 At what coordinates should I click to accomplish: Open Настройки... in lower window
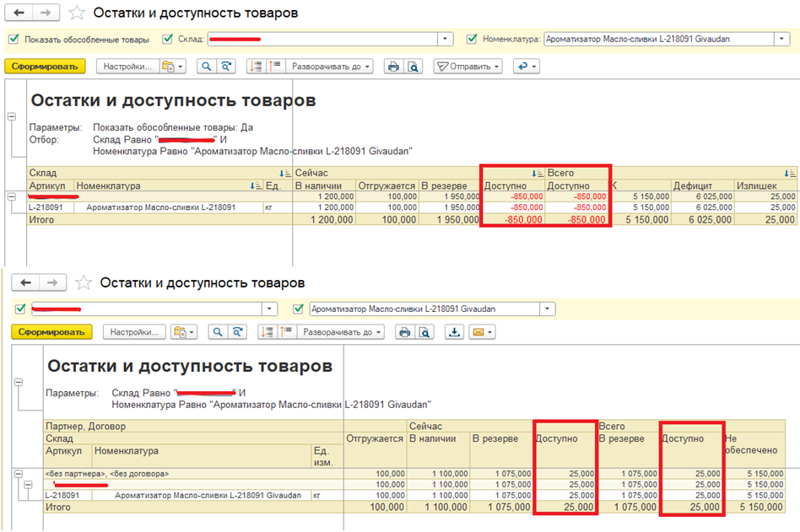(x=134, y=332)
